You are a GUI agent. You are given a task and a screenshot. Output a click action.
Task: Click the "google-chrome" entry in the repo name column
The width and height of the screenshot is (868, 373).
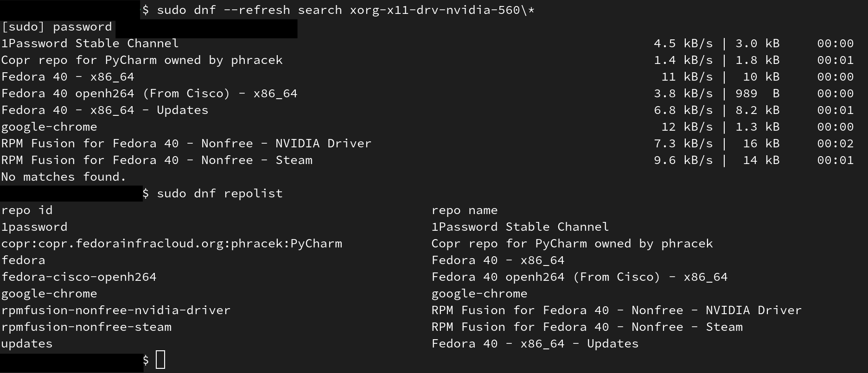[479, 294]
